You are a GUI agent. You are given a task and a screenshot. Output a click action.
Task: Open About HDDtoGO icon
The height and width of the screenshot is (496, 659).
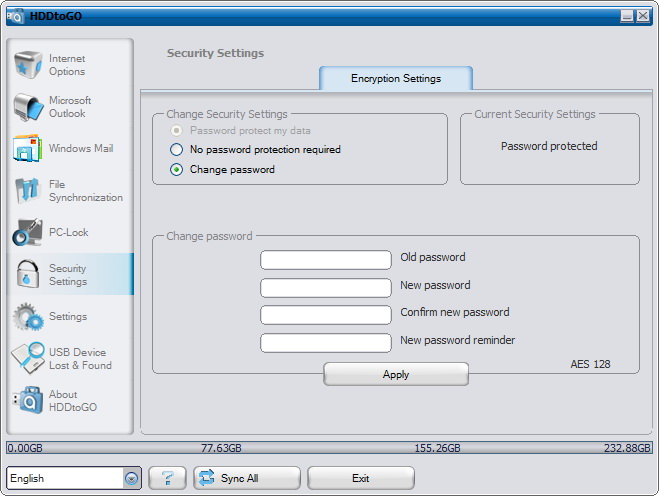pos(28,400)
